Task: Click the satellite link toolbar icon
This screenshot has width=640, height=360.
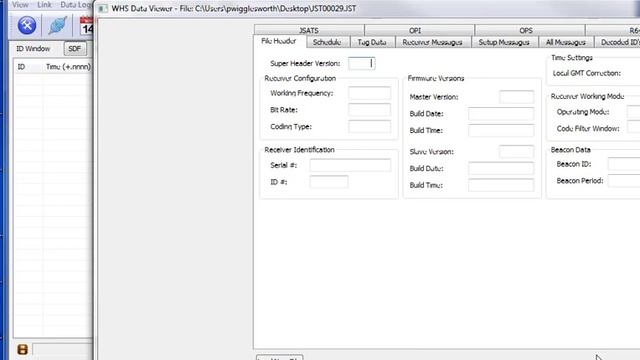Action: (57, 25)
